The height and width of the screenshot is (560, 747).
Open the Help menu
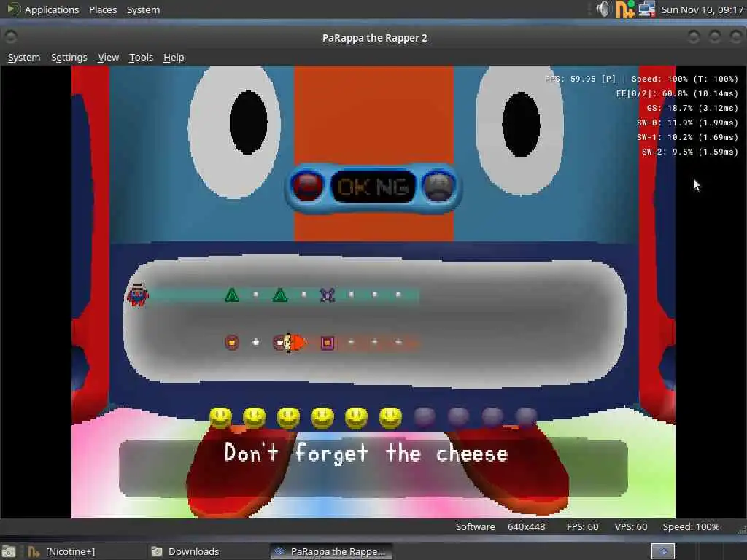pyautogui.click(x=174, y=57)
